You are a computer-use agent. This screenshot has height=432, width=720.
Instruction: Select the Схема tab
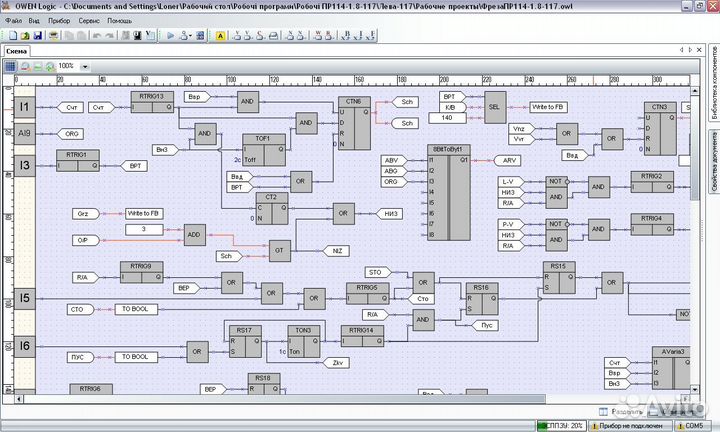point(16,50)
